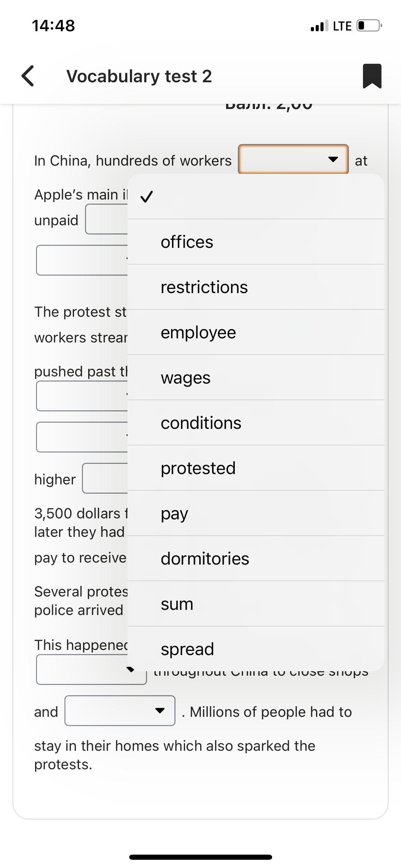This screenshot has width=401, height=868.
Task: Choose the 'sum' option
Action: (256, 604)
